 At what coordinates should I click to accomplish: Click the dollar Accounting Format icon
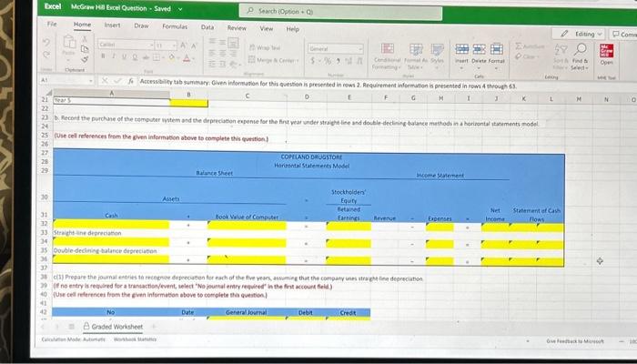pos(312,60)
